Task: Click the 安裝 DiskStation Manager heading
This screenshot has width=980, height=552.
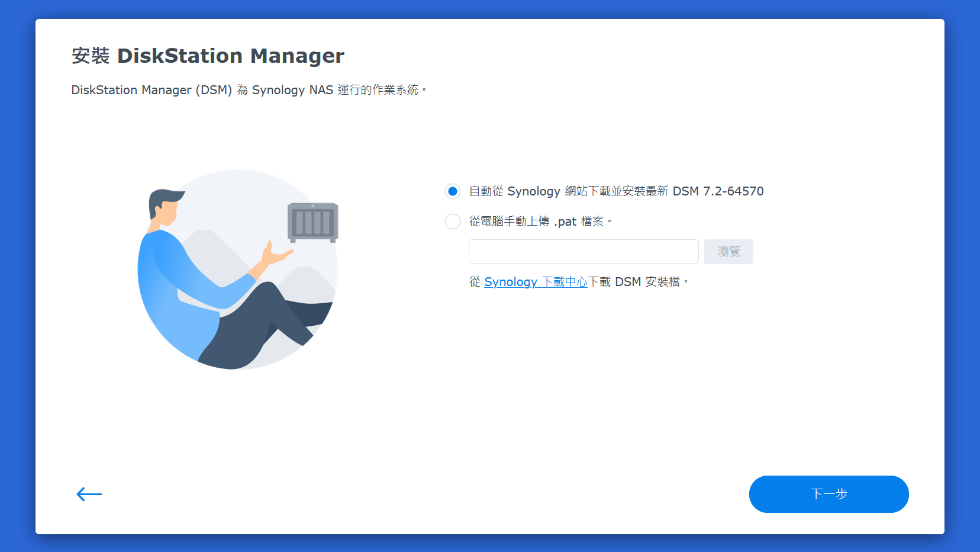Action: 208,56
